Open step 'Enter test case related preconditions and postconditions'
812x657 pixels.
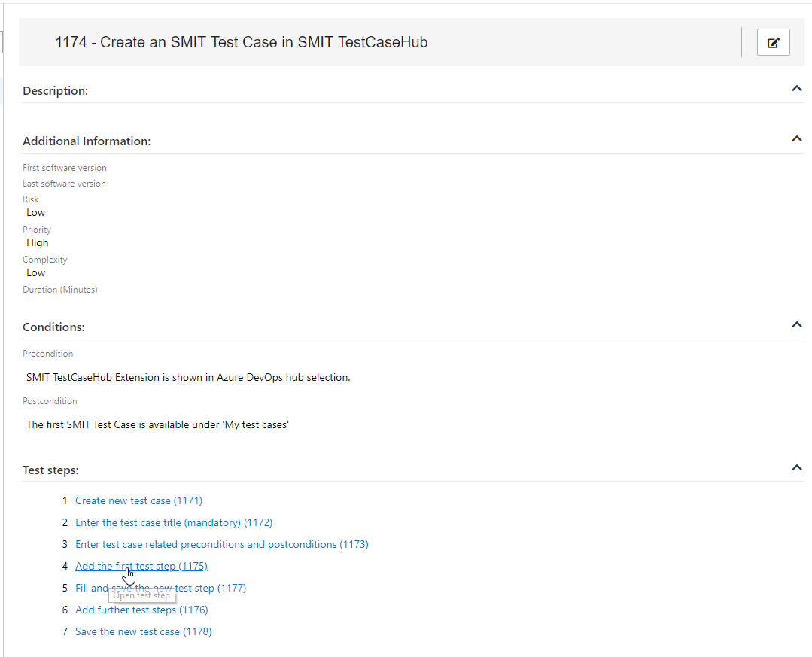[221, 543]
